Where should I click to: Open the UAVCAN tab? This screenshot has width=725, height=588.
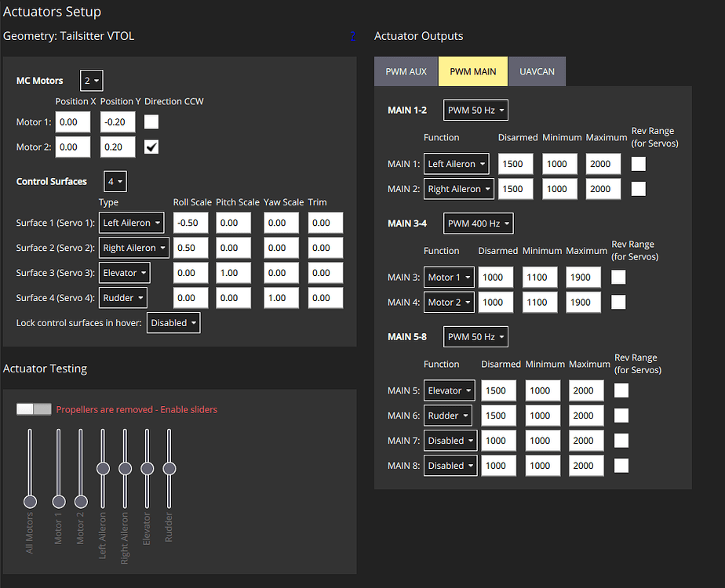click(x=537, y=71)
